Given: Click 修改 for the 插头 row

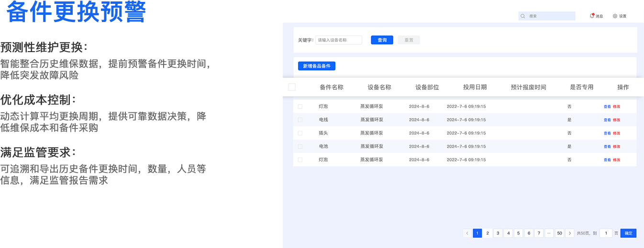Looking at the screenshot, I should point(616,133).
